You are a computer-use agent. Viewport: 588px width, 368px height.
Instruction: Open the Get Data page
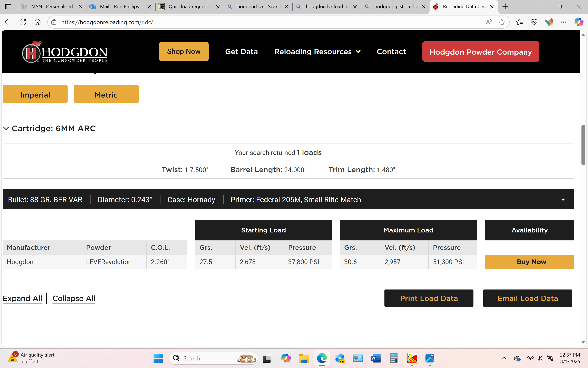point(241,52)
